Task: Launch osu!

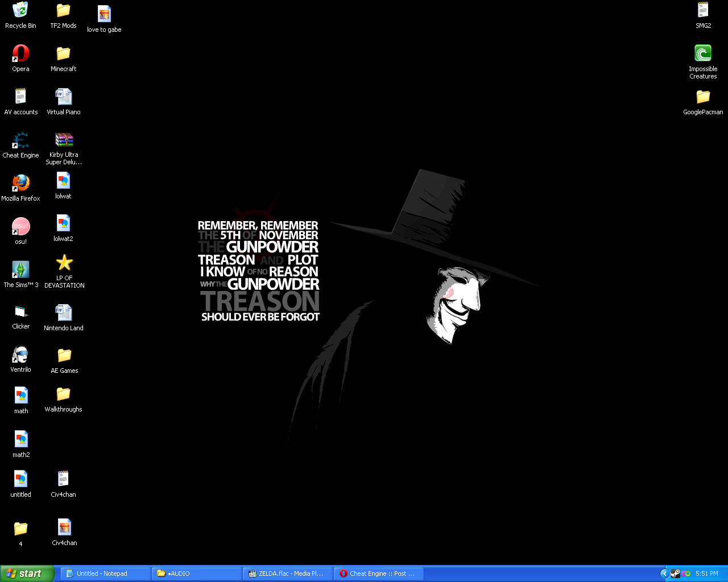Action: (x=20, y=227)
